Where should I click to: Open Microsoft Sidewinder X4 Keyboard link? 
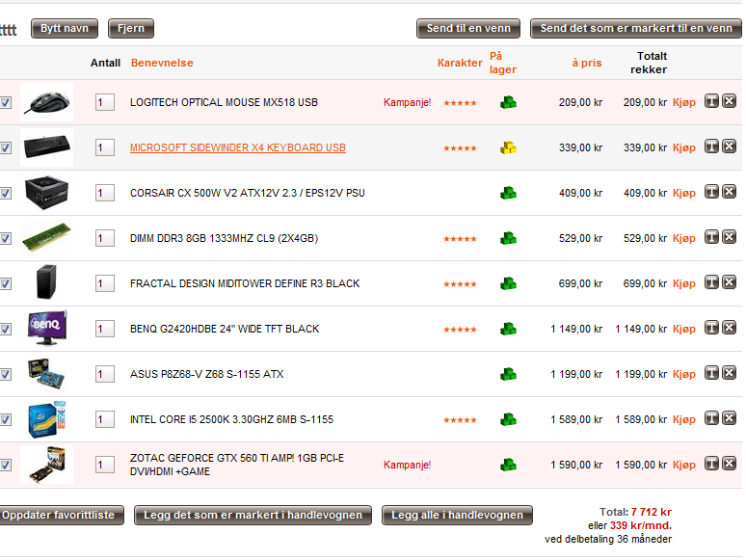(238, 147)
